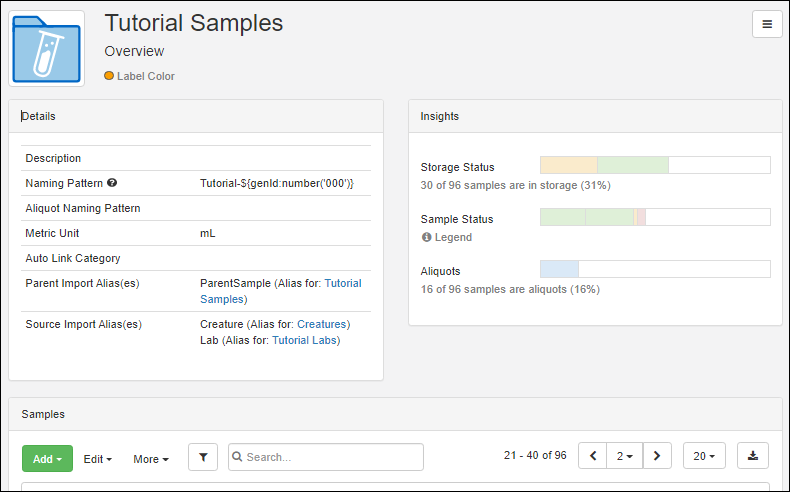
Task: Go to next page with right chevron
Action: point(657,456)
